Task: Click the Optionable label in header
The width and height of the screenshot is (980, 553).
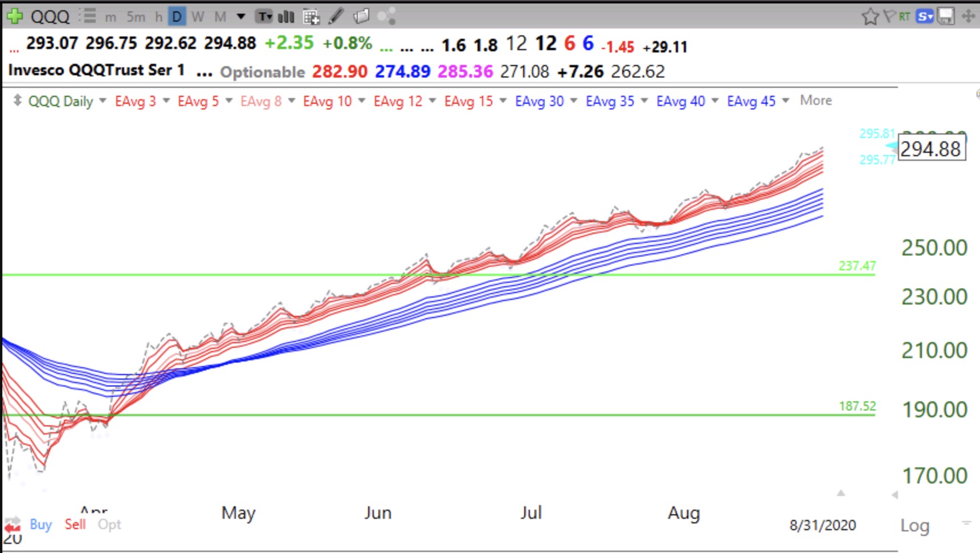Action: 263,72
